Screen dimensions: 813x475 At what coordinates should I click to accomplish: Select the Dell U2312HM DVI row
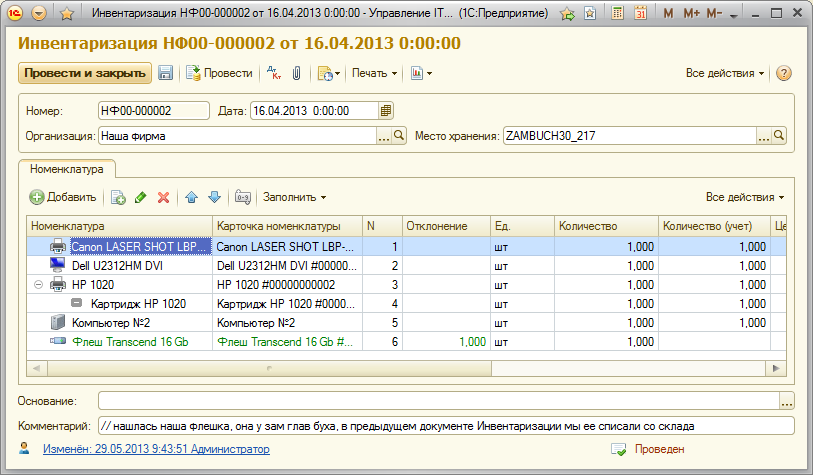(406, 266)
